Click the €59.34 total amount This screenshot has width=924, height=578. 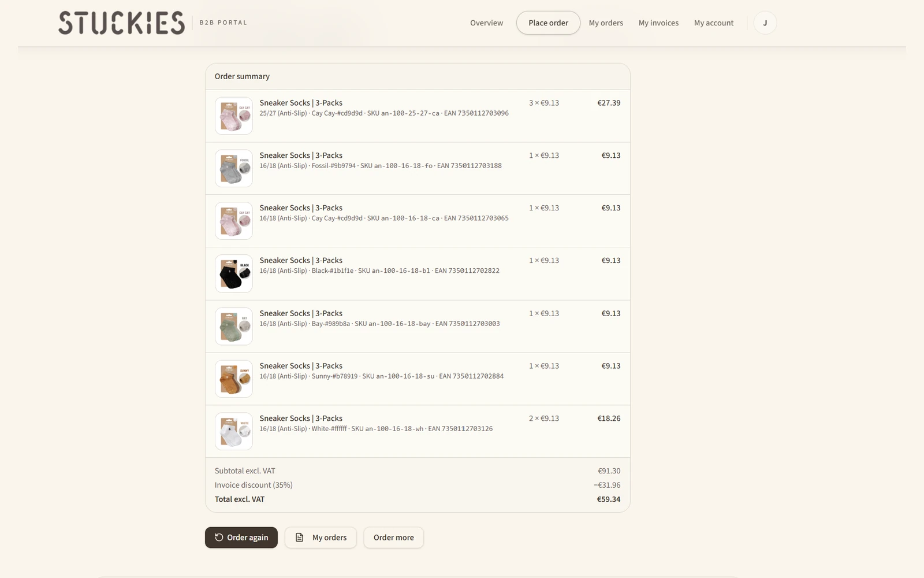[x=609, y=499]
